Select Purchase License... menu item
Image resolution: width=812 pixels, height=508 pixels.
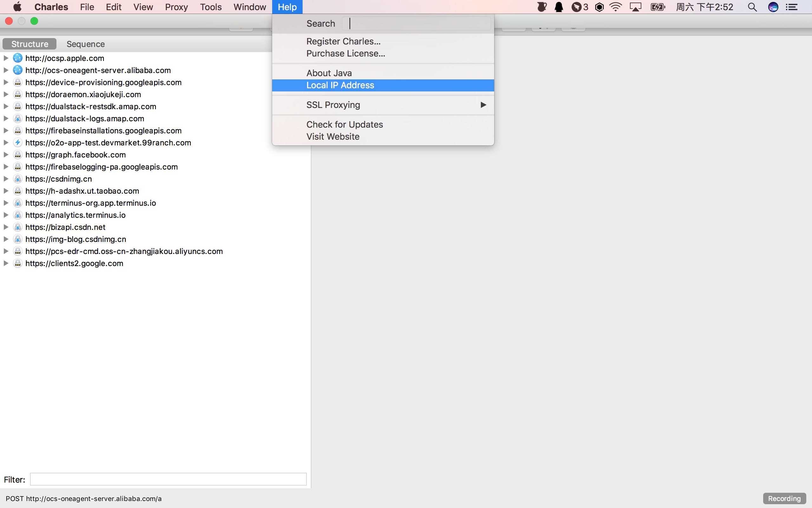coord(383,53)
